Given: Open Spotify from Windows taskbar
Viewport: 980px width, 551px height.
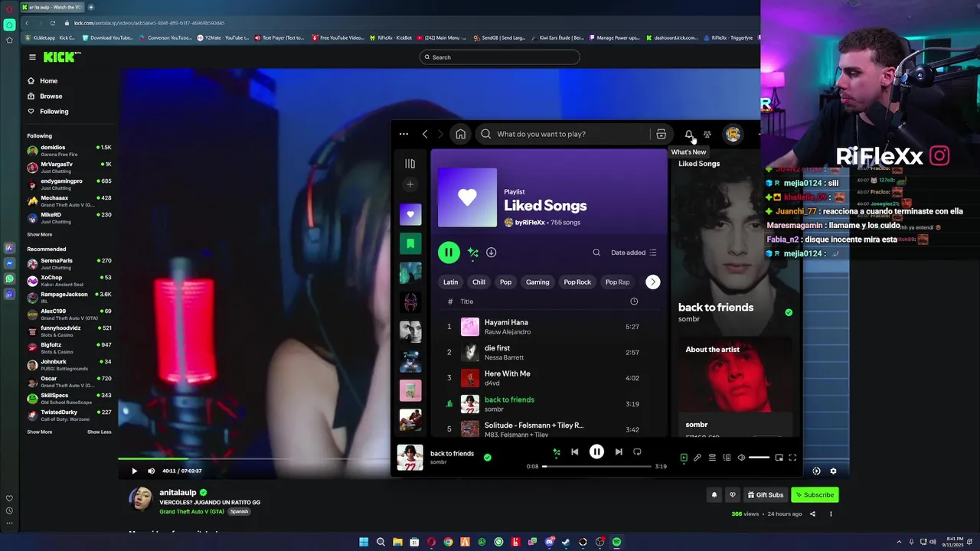Looking at the screenshot, I should [x=616, y=543].
